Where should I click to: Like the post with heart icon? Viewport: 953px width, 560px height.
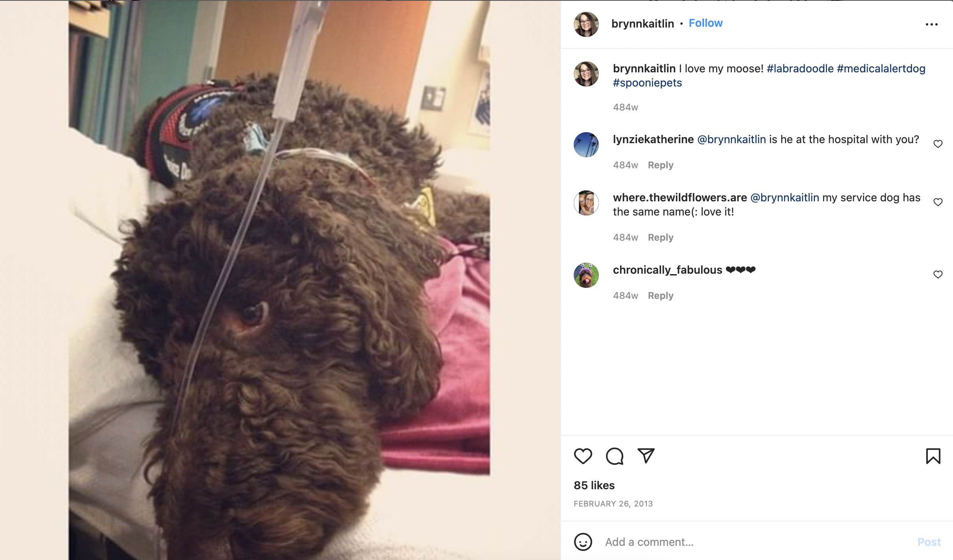click(x=583, y=456)
